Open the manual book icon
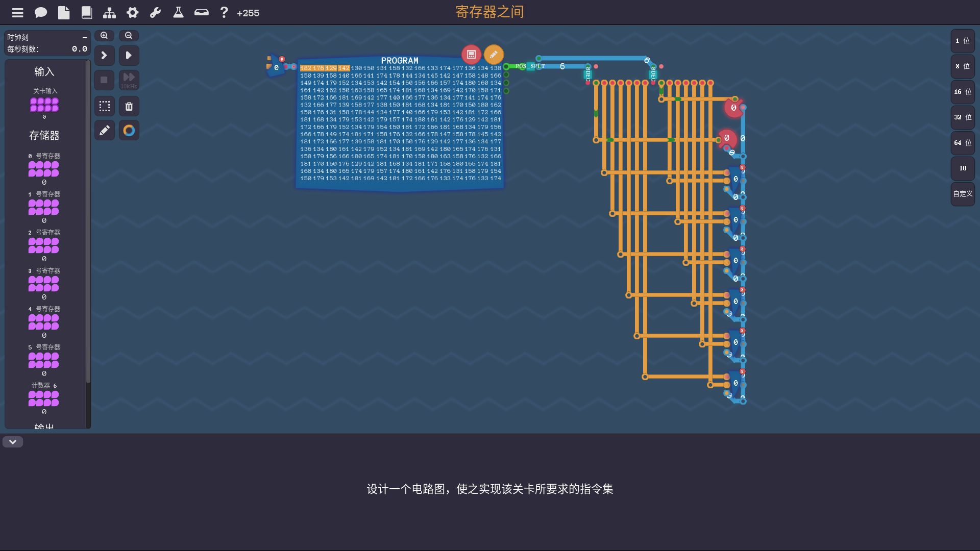The width and height of the screenshot is (980, 551). [87, 13]
